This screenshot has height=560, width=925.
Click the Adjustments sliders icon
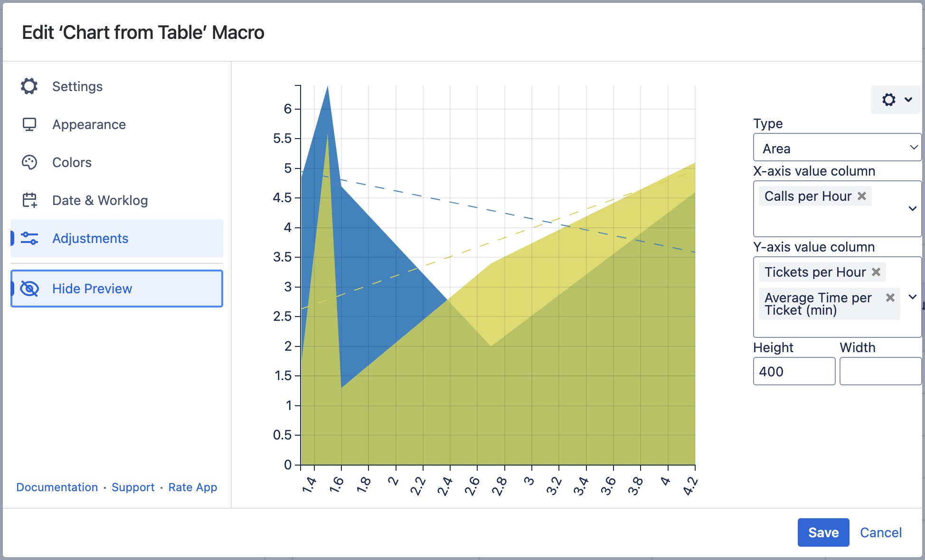tap(29, 238)
